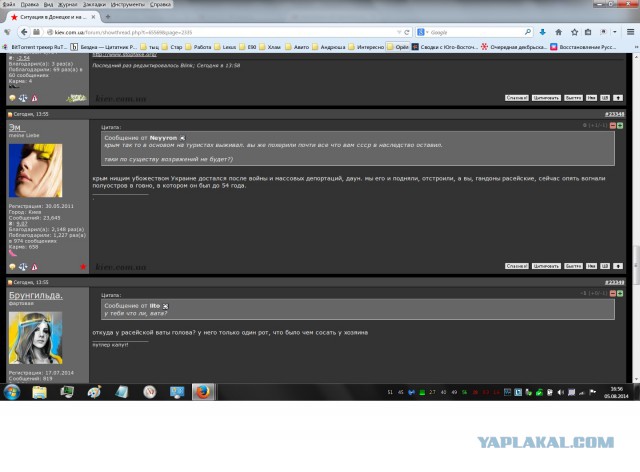
Task: Open the Стар bookmarks folder
Action: (172, 47)
